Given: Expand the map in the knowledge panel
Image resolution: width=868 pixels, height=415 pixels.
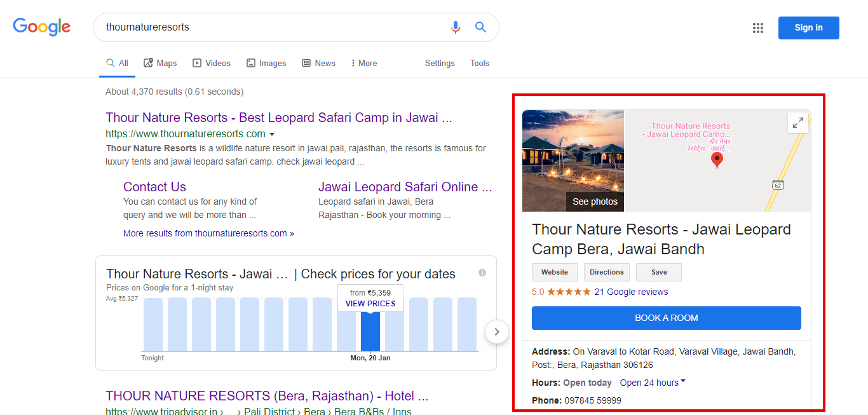Looking at the screenshot, I should tap(798, 123).
